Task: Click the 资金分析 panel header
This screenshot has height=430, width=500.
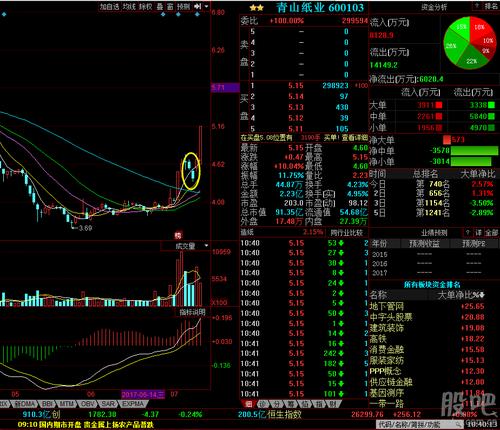Action: point(434,7)
